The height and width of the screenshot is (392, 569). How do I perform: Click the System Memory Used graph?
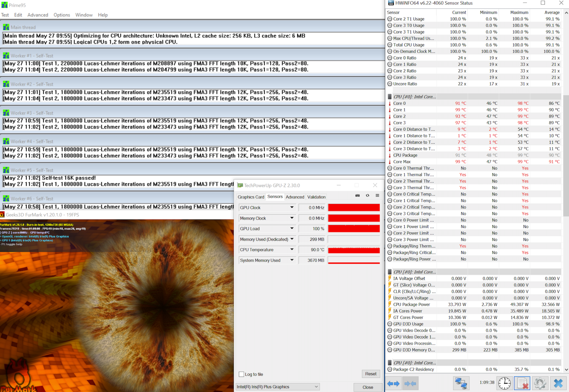coord(354,260)
